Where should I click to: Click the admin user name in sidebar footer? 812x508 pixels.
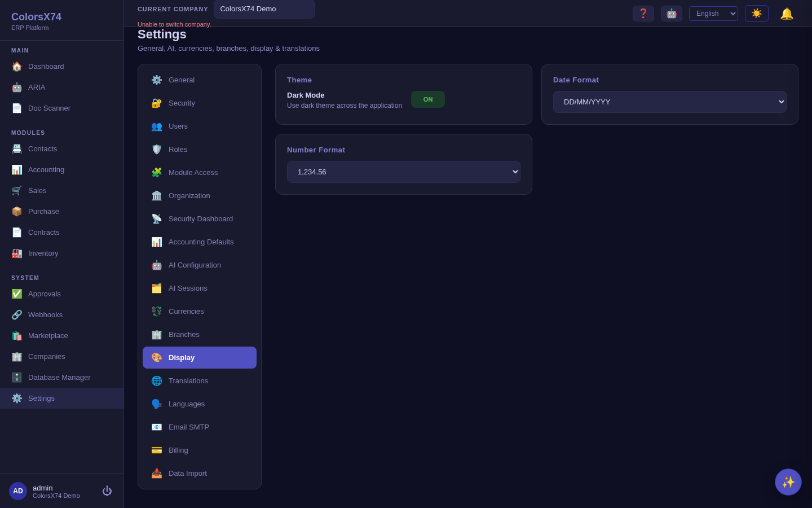(x=43, y=488)
